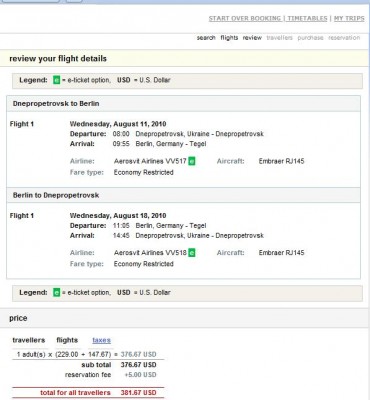Viewport: 370px width, 400px height.
Task: Select the search step
Action: click(206, 38)
